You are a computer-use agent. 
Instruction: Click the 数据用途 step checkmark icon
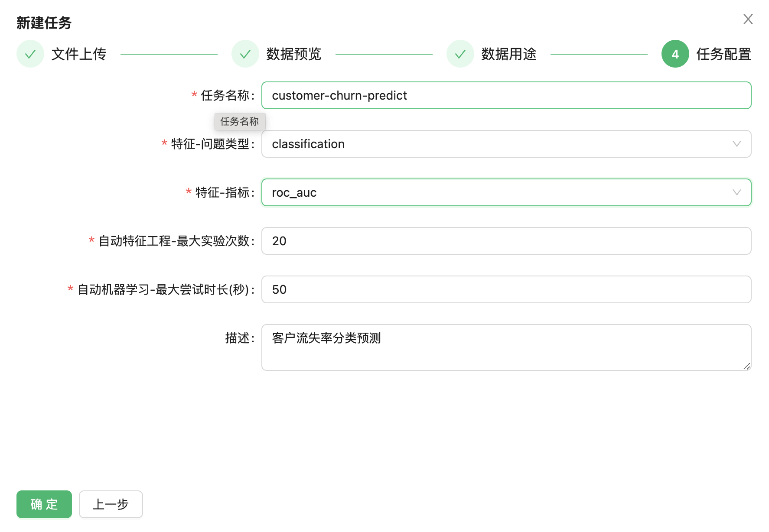coord(460,54)
